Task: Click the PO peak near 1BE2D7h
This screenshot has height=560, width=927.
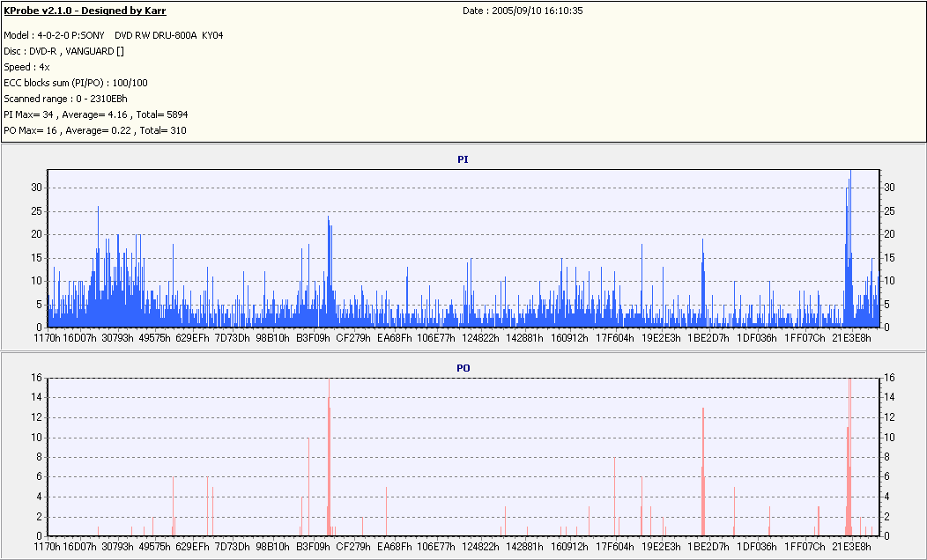Action: pos(703,471)
